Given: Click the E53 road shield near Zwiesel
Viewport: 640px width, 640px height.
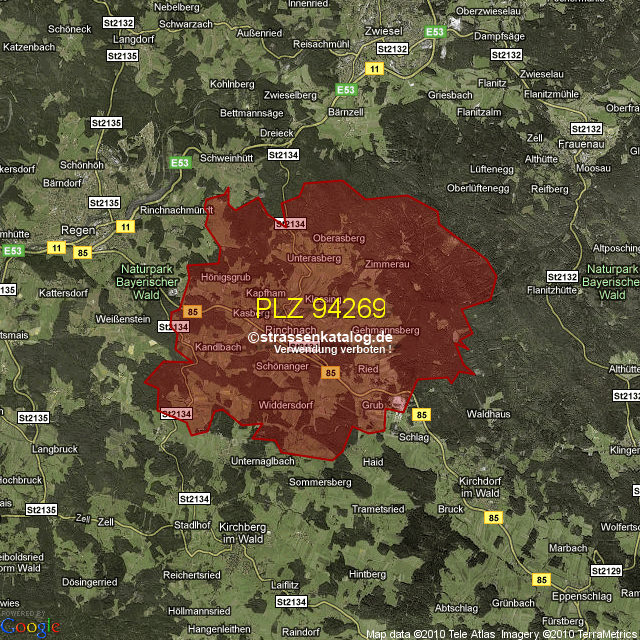Looking at the screenshot, I should pos(434,33).
